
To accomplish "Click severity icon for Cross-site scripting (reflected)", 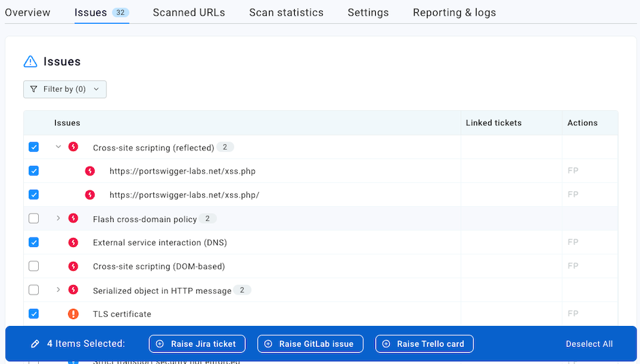I will [73, 146].
